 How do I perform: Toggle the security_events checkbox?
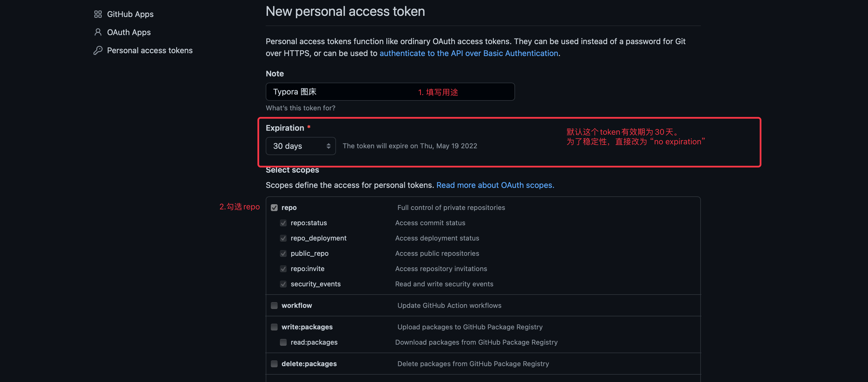point(283,284)
